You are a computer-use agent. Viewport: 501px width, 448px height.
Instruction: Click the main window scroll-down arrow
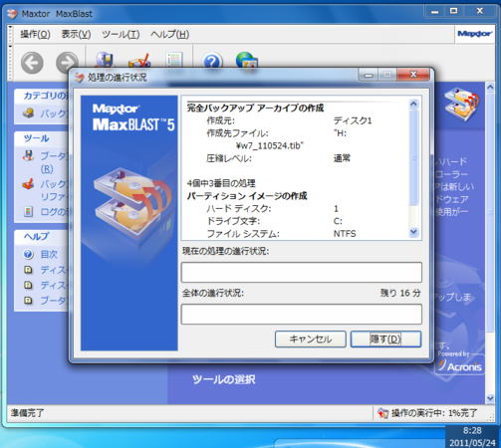click(490, 398)
